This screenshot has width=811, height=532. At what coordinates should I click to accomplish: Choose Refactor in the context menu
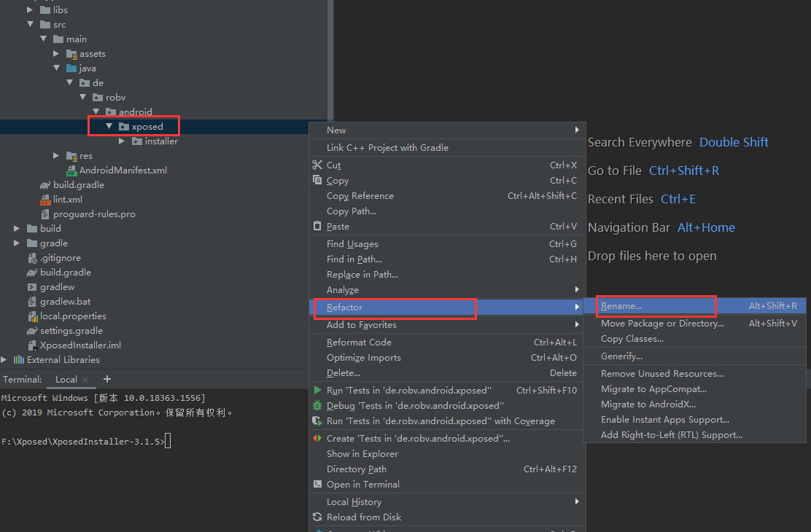point(447,307)
